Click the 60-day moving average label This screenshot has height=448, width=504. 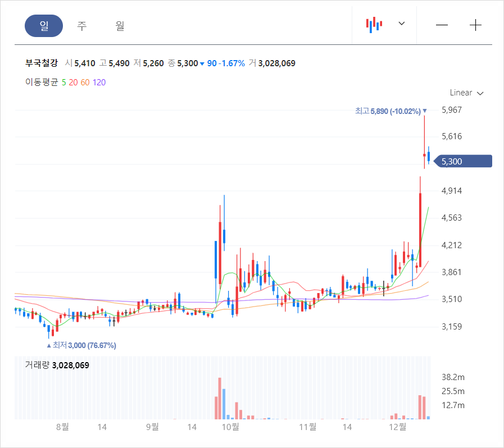pyautogui.click(x=85, y=83)
